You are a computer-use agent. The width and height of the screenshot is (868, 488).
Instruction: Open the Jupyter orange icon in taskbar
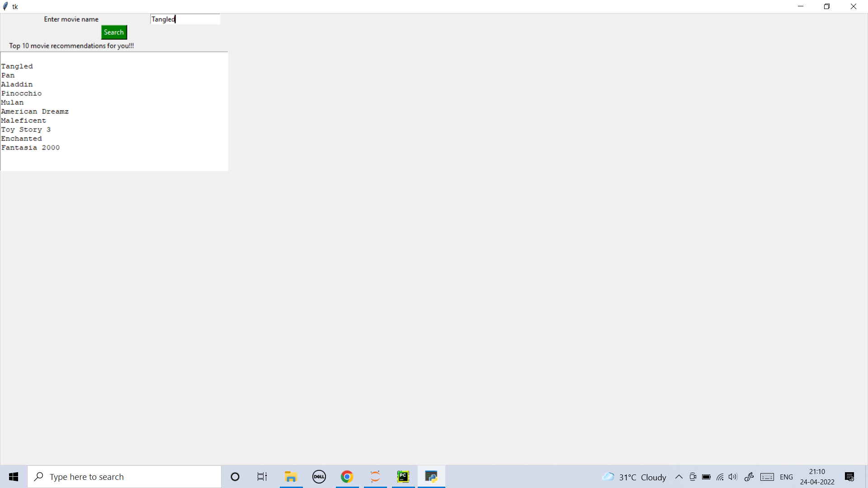click(375, 477)
